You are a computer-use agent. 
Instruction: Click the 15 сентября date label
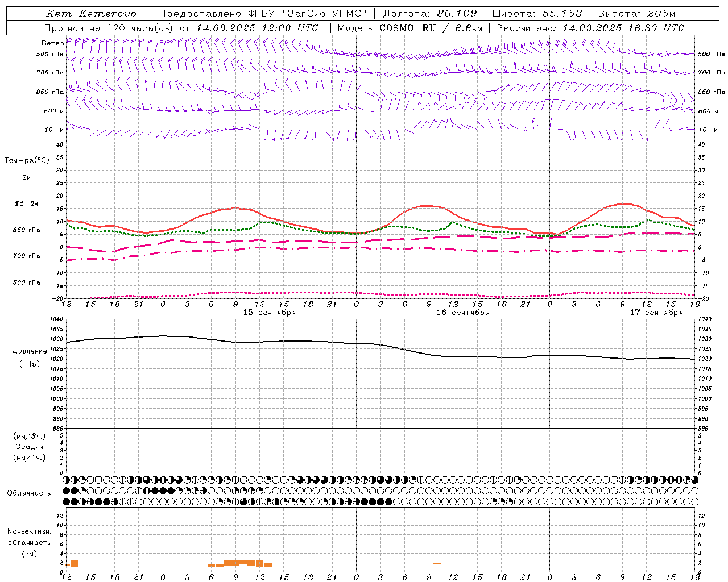pos(270,313)
